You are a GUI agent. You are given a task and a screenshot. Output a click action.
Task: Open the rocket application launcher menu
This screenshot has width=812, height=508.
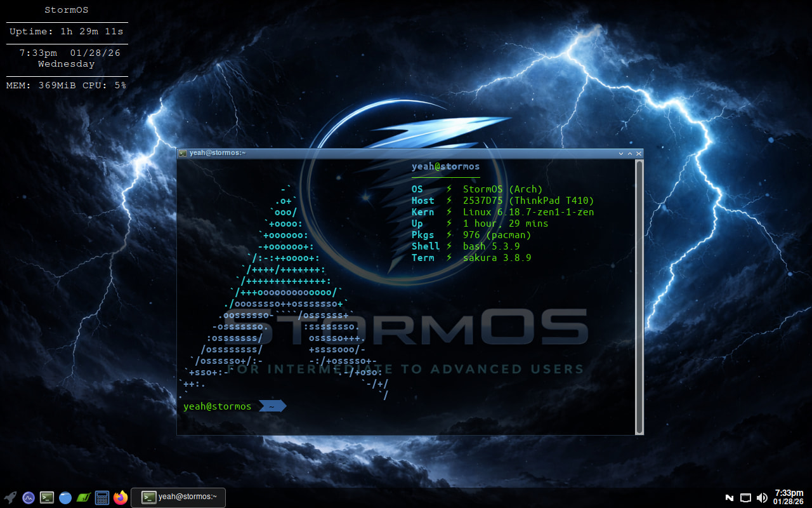(x=10, y=498)
